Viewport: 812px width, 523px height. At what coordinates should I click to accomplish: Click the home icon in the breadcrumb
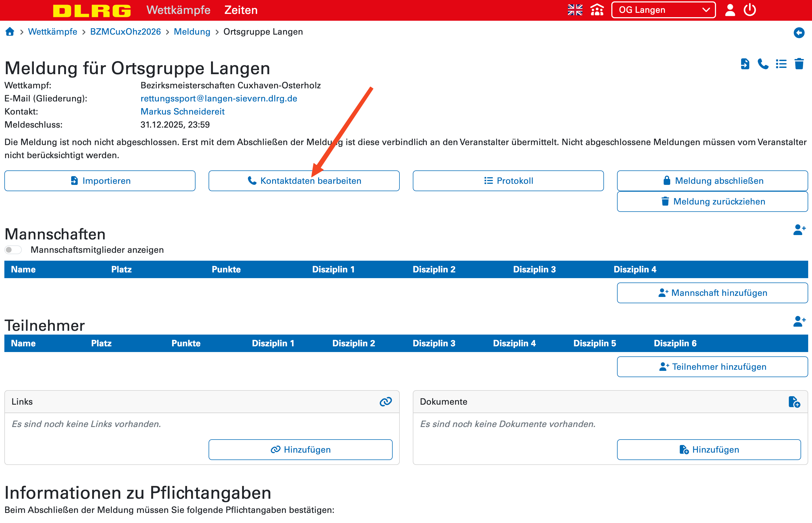coord(10,32)
